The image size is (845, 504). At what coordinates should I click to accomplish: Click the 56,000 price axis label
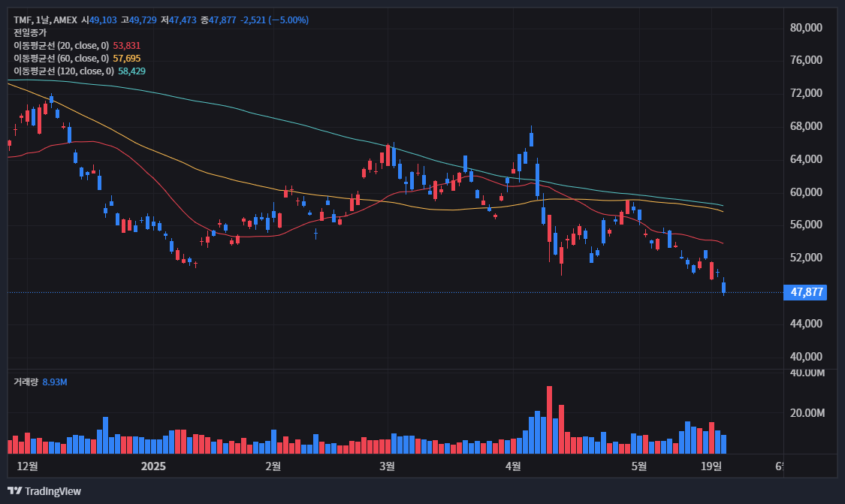806,225
